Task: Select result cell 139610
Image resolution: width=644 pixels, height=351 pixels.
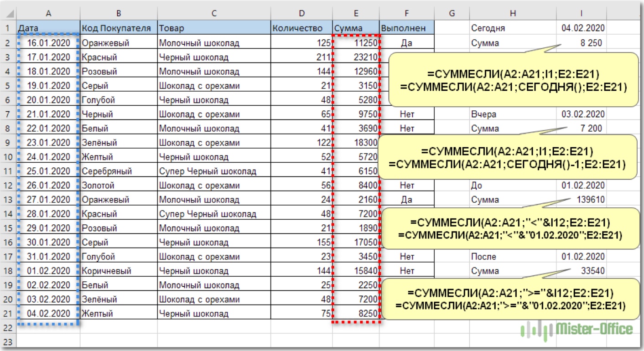Action: (582, 200)
